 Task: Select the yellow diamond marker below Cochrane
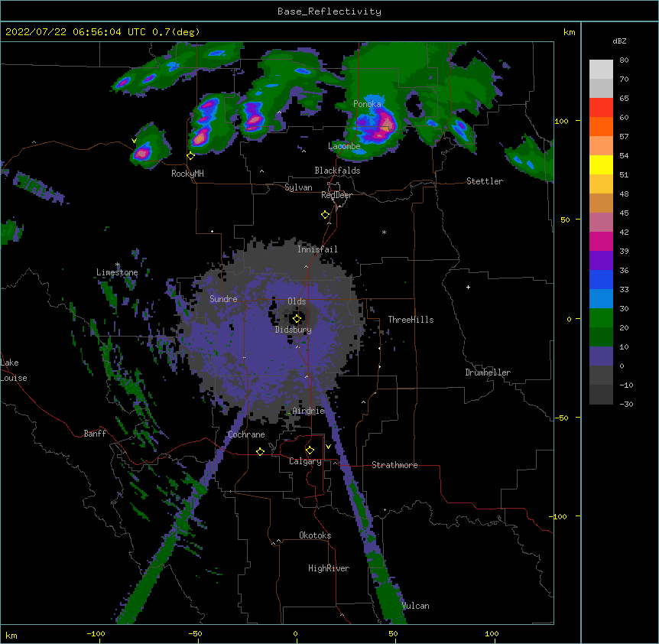tap(260, 451)
